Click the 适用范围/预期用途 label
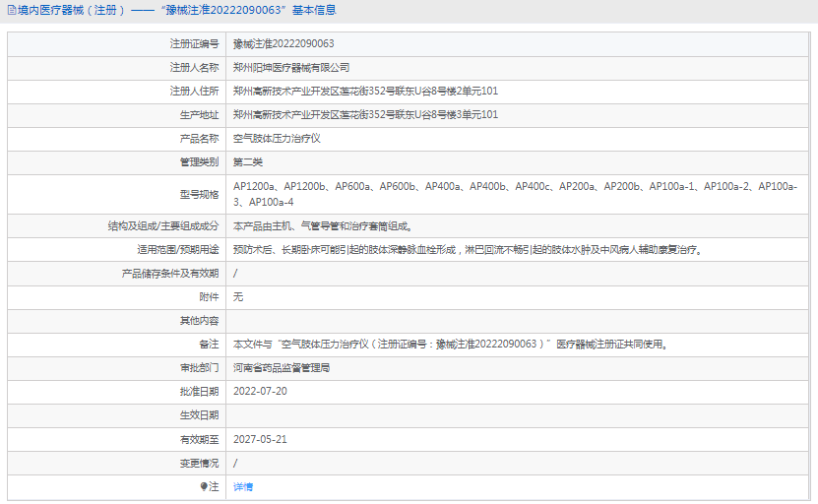This screenshot has width=818, height=504. pos(178,250)
